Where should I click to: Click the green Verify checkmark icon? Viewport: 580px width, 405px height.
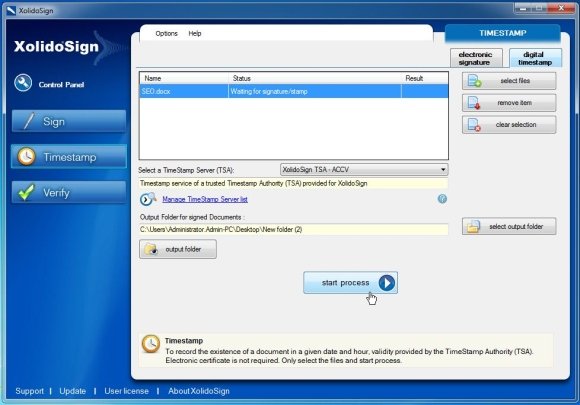(x=26, y=192)
